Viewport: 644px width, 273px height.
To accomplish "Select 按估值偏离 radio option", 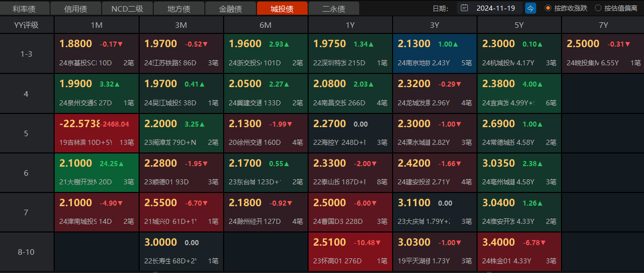I will 598,8.
